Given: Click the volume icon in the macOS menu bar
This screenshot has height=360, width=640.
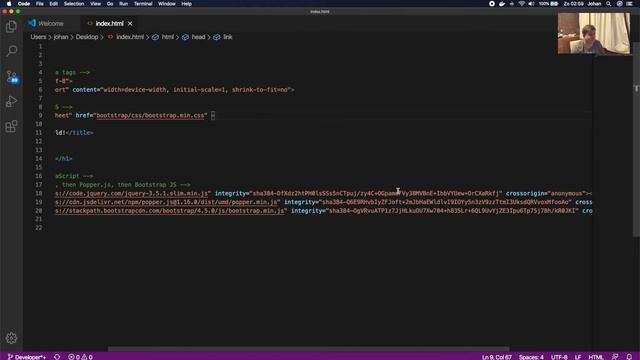Looking at the screenshot, I should (x=531, y=4).
